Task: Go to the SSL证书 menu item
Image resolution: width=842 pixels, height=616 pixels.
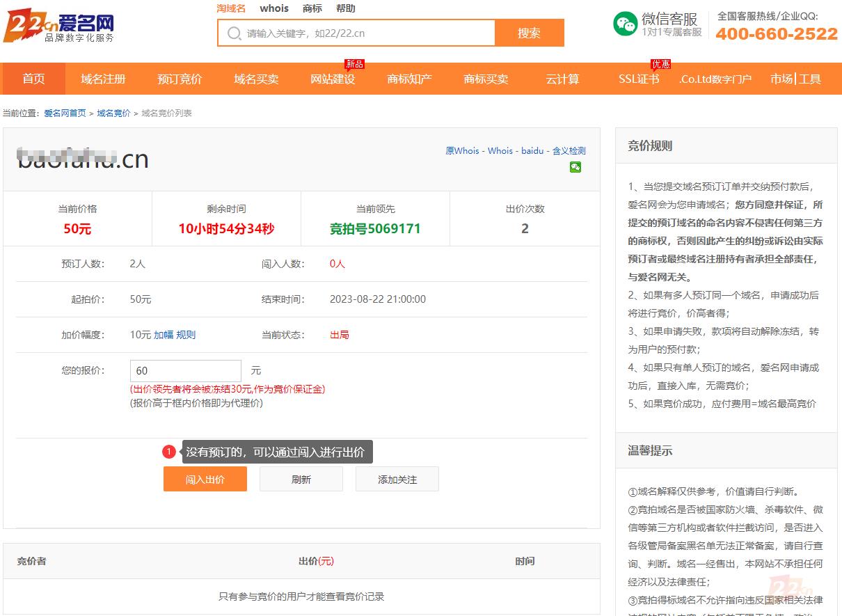Action: tap(639, 79)
